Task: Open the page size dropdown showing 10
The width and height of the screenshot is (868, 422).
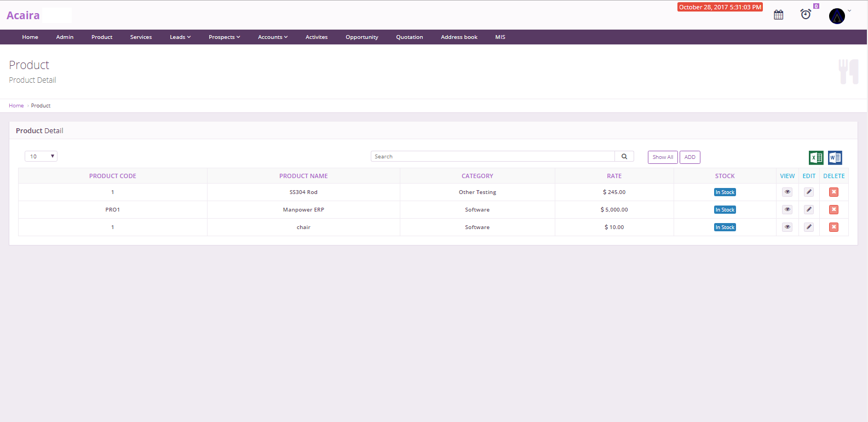Action: pyautogui.click(x=41, y=157)
